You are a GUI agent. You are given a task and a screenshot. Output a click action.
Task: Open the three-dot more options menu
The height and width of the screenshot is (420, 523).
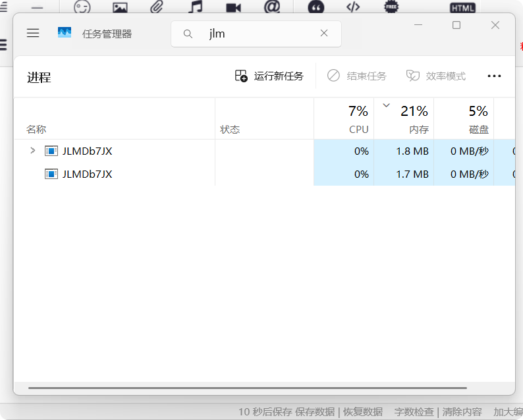[x=494, y=76]
